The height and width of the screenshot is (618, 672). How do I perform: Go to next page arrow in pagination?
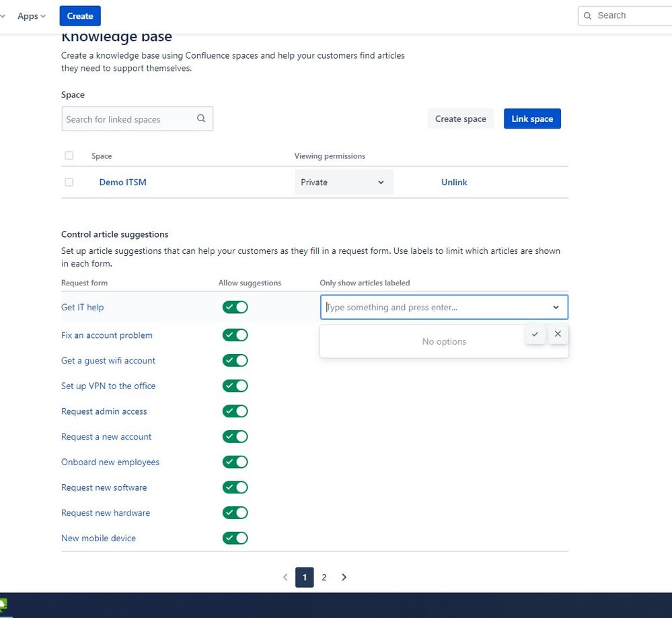pyautogui.click(x=344, y=577)
